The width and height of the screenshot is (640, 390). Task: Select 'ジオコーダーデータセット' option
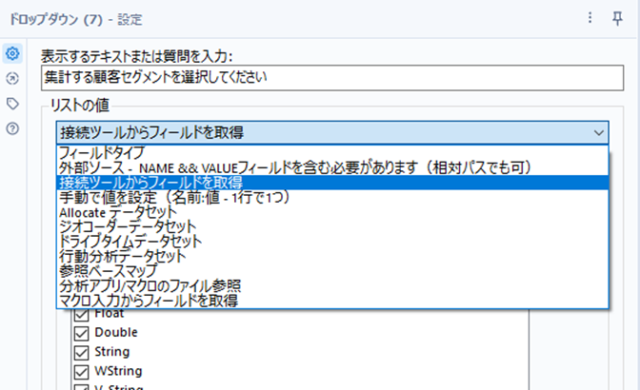click(x=332, y=227)
